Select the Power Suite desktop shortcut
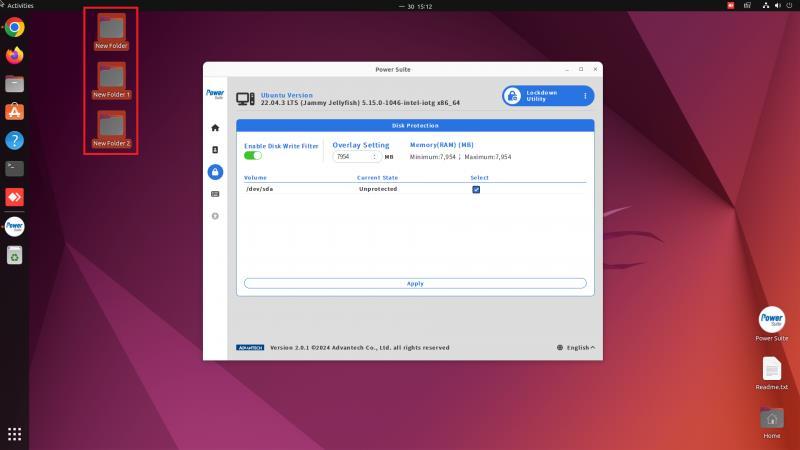800x450 pixels. [x=771, y=323]
